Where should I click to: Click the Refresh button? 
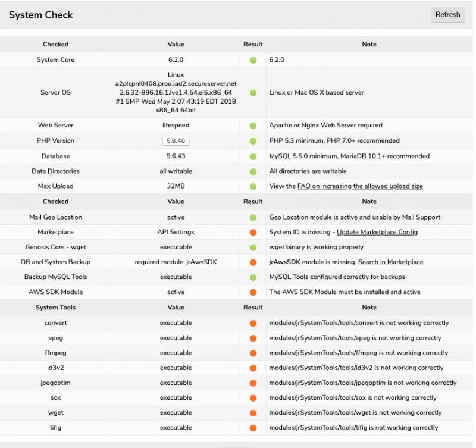pos(447,15)
